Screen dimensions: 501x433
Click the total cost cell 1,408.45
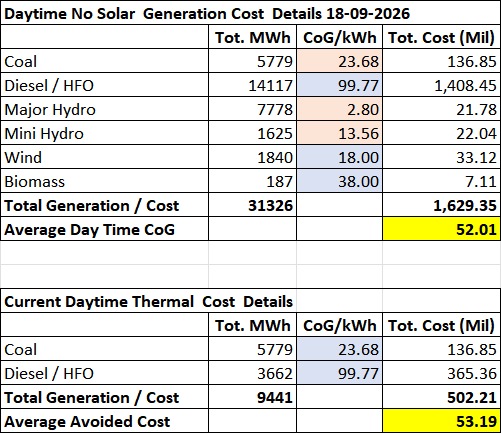[441, 85]
